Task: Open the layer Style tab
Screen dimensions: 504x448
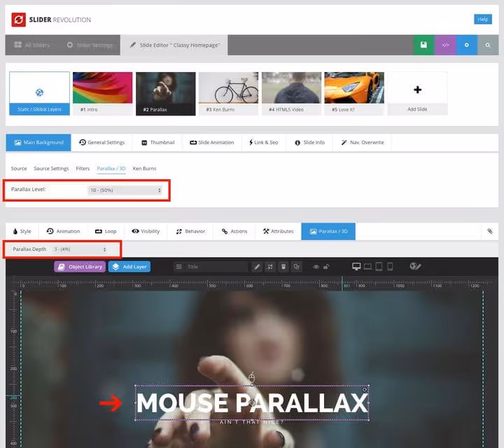Action: coord(22,232)
